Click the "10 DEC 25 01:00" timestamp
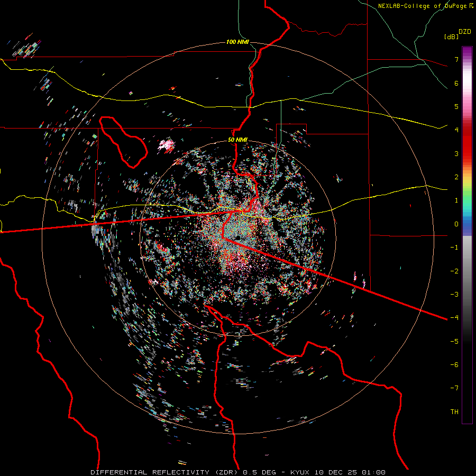Viewport: 476px width, 476px height. point(350,472)
